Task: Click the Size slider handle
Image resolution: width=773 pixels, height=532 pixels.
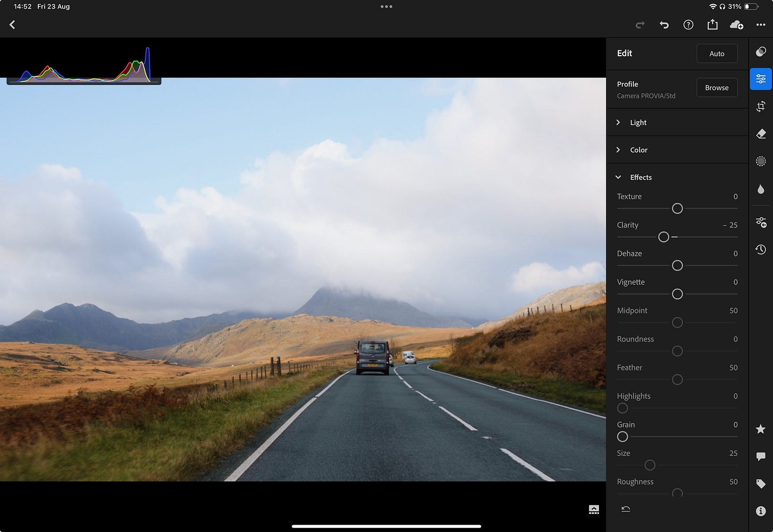Action: 650,465
